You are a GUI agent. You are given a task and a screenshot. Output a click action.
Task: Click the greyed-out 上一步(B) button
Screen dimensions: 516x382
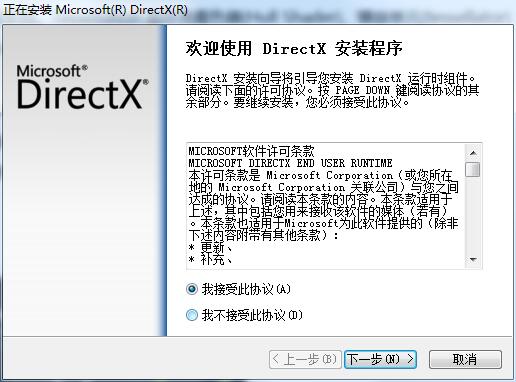tap(305, 359)
